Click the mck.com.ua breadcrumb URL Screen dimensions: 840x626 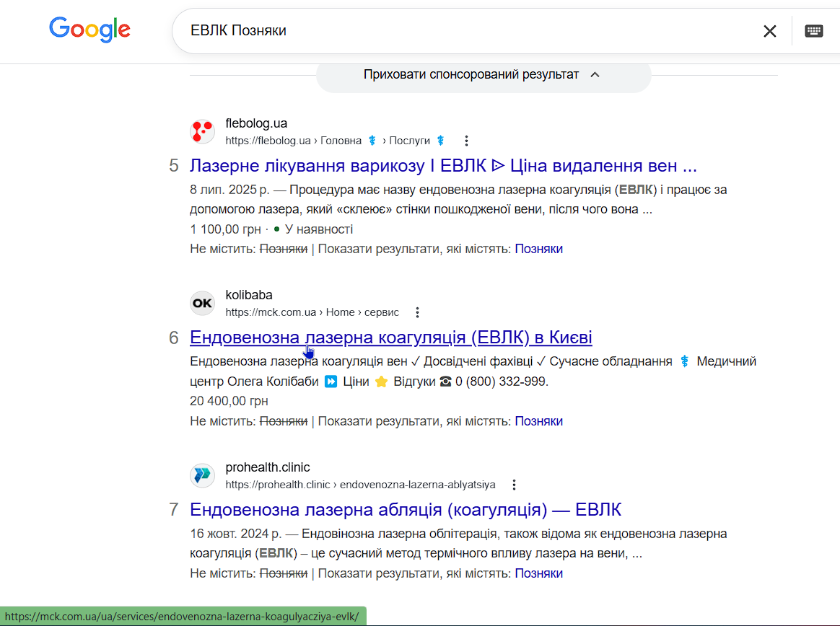coord(271,313)
